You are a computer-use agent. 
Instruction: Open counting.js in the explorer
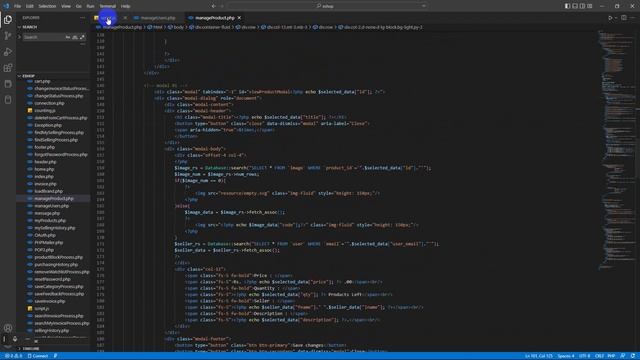44,111
